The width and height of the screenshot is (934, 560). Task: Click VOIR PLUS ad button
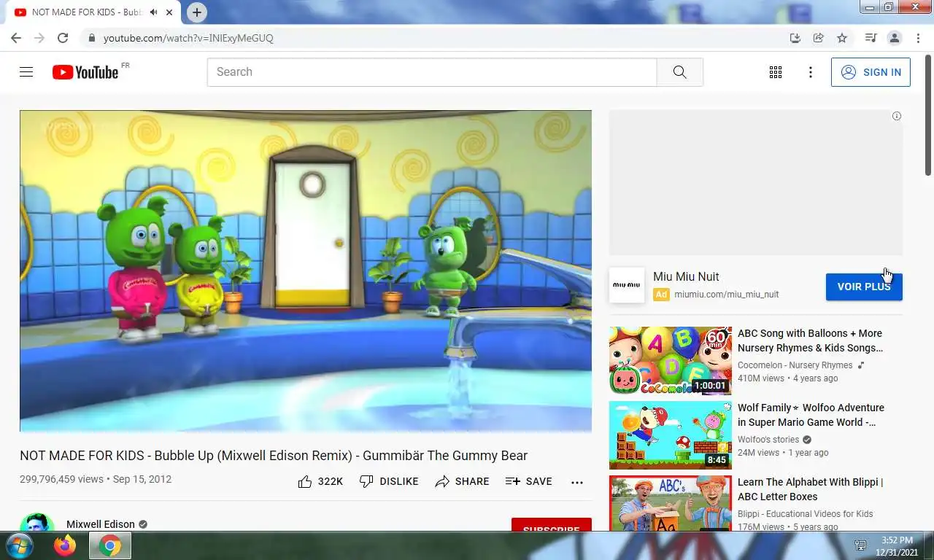[x=864, y=287]
